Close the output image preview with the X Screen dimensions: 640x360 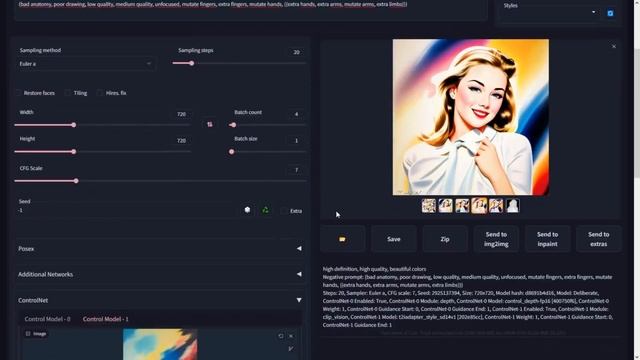(x=614, y=47)
